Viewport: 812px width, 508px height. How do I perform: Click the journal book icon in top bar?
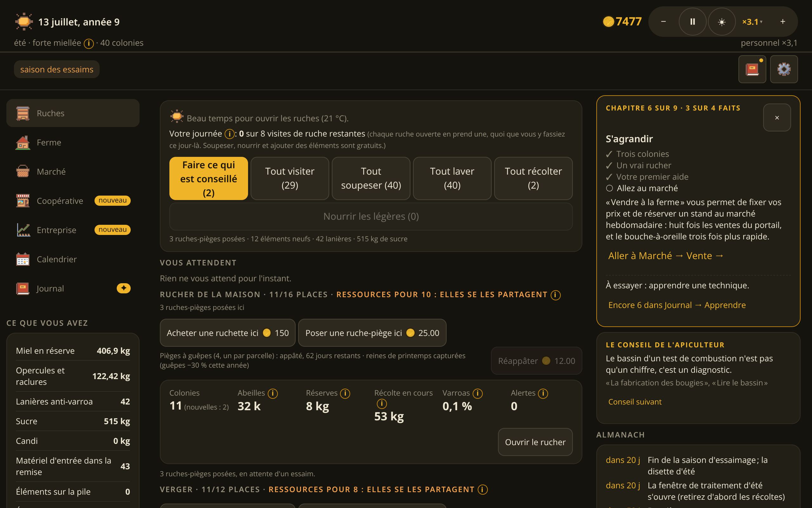pyautogui.click(x=752, y=69)
